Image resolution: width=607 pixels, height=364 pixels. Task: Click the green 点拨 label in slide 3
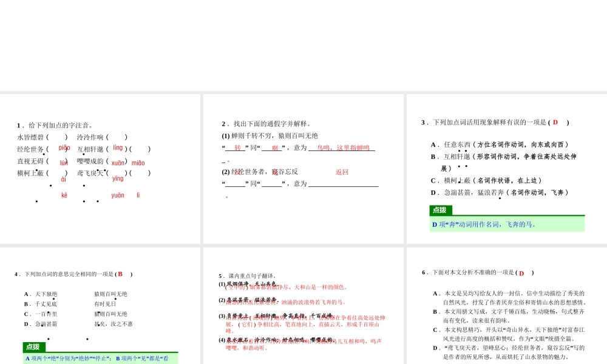(x=441, y=210)
